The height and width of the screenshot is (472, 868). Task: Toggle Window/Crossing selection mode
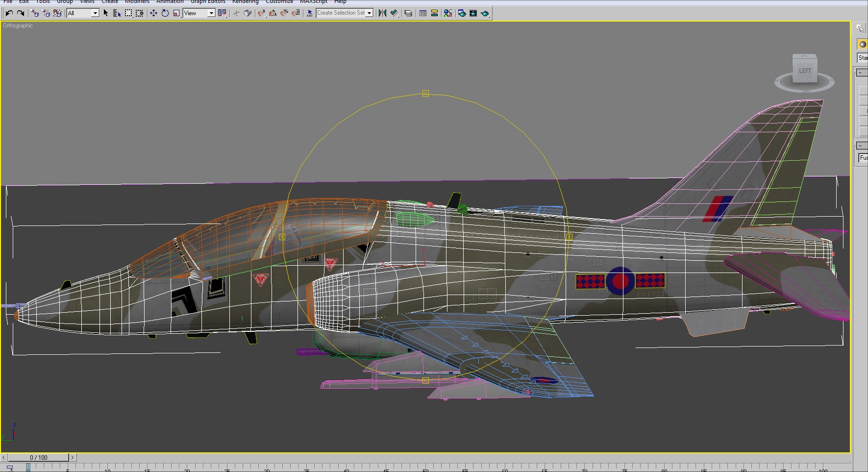140,13
